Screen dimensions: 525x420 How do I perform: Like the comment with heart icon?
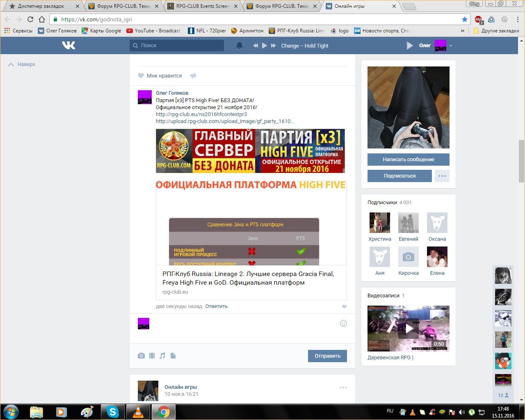[344, 306]
